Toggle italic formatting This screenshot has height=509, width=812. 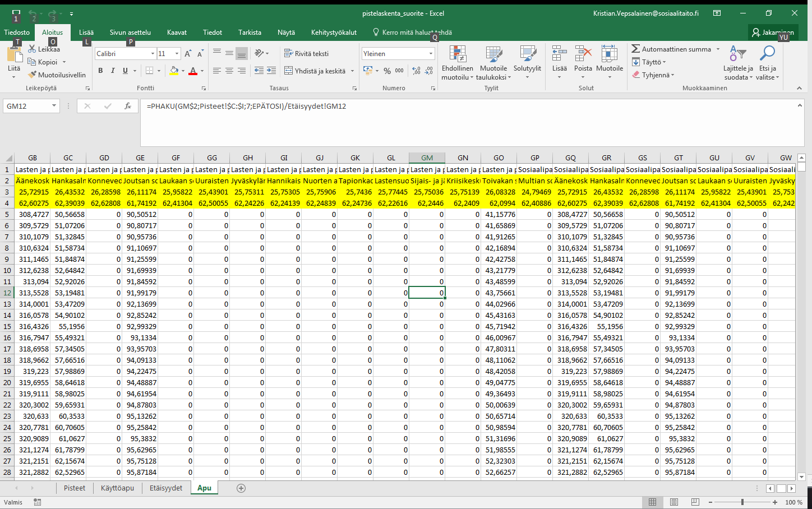tap(113, 71)
